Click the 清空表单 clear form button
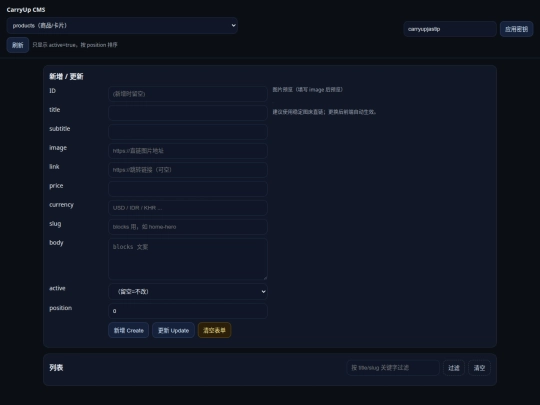Viewport: 540px width, 405px height. tap(214, 330)
